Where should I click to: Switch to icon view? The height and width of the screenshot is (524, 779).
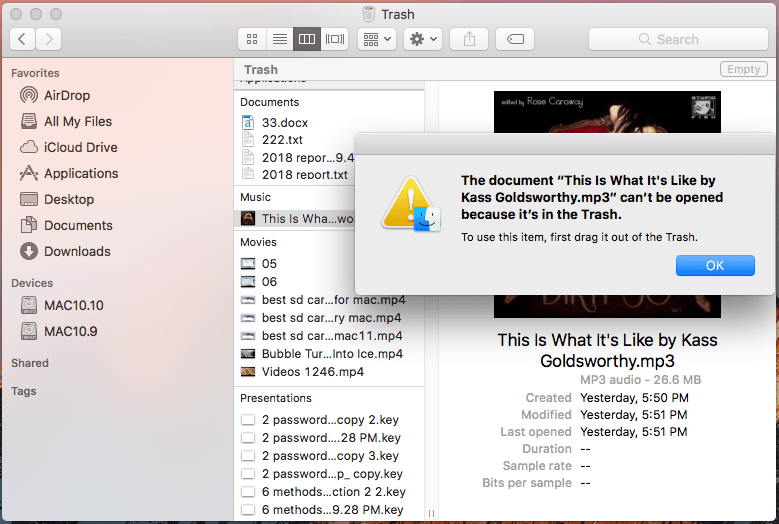(x=252, y=39)
